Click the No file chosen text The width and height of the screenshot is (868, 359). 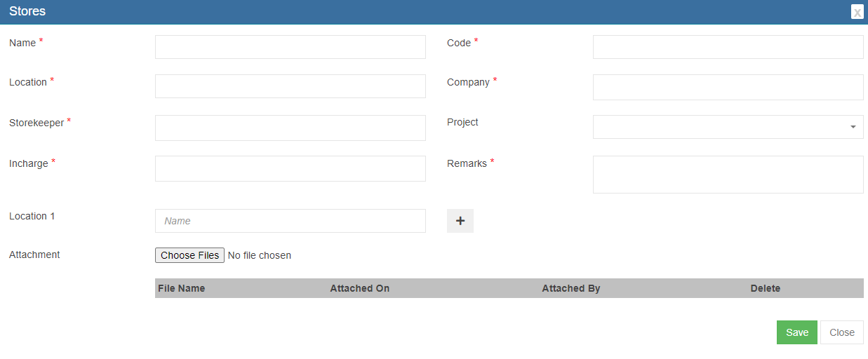260,255
